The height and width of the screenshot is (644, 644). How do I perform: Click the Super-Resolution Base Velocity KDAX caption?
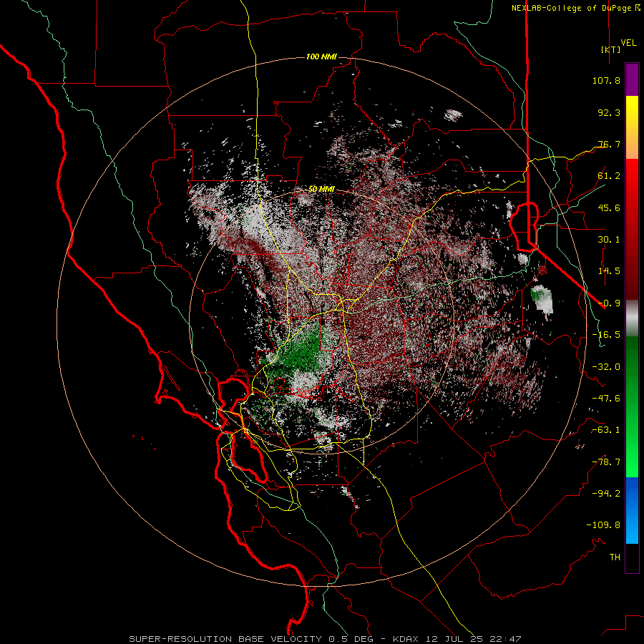[326, 639]
